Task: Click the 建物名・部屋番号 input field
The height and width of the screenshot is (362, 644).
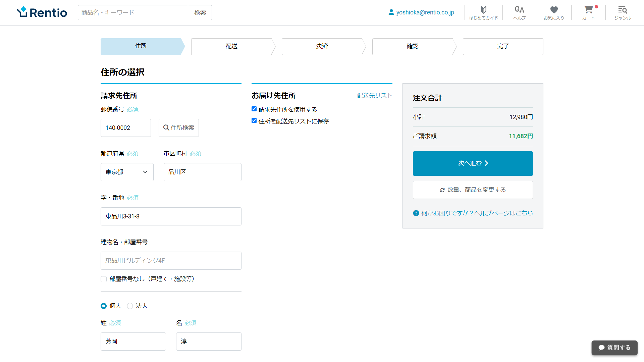Action: click(171, 261)
